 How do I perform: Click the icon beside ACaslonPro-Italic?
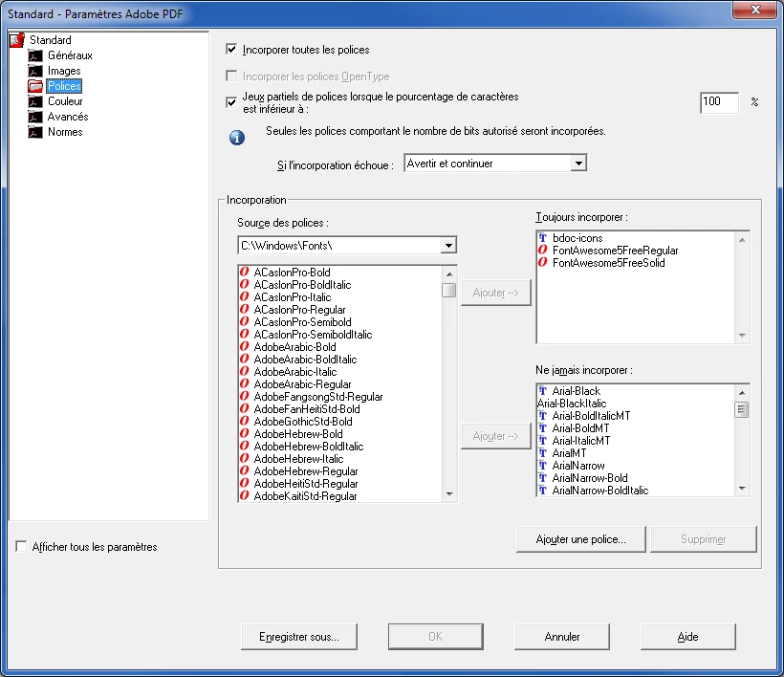tap(244, 297)
